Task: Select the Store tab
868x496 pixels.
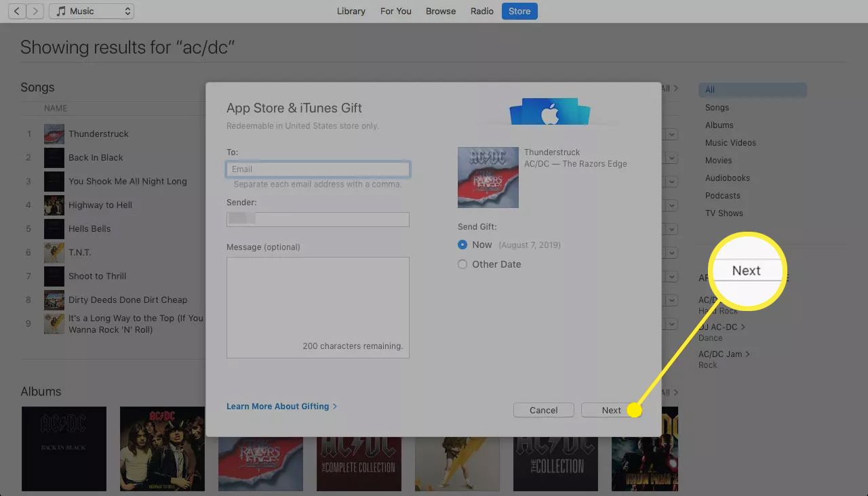Action: point(519,11)
